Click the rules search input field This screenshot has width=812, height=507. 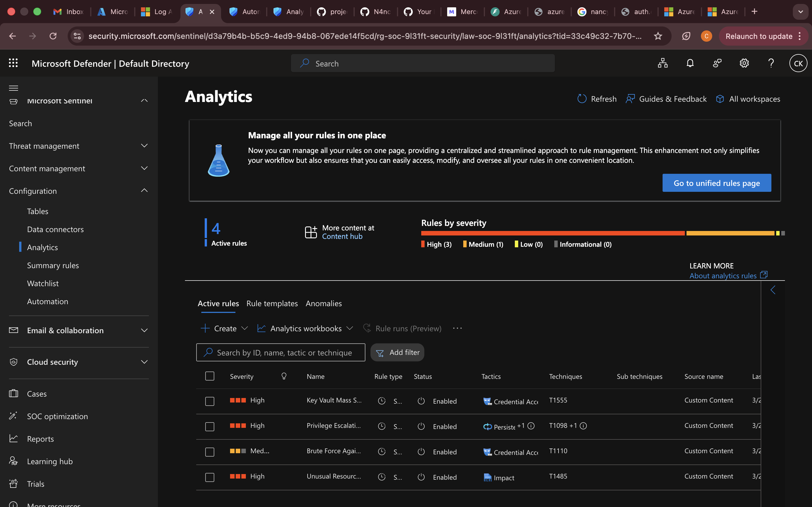click(x=284, y=352)
